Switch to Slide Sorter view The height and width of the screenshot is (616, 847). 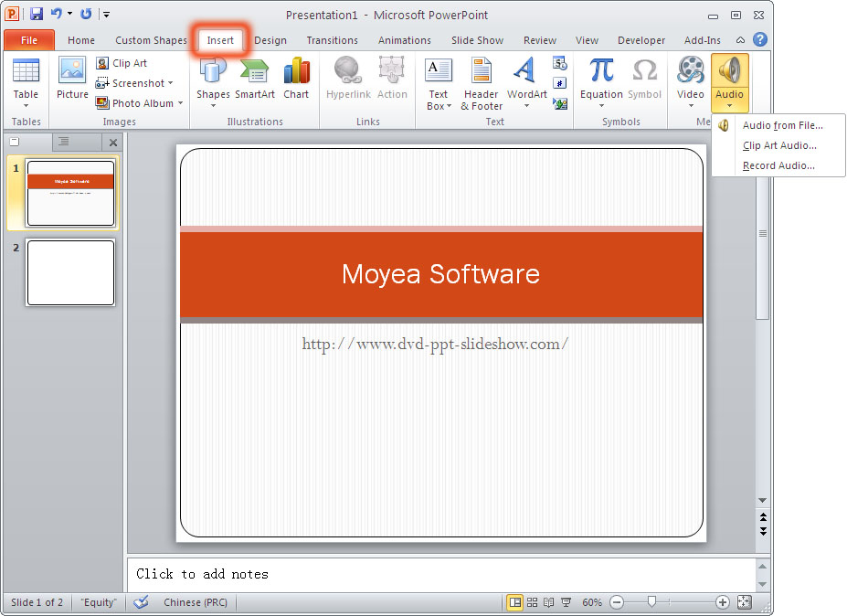coord(532,602)
